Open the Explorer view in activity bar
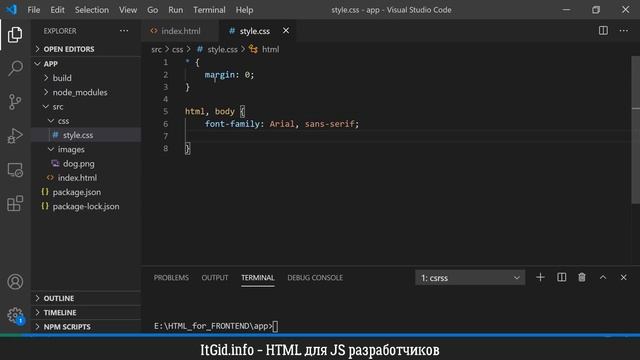 (15, 35)
